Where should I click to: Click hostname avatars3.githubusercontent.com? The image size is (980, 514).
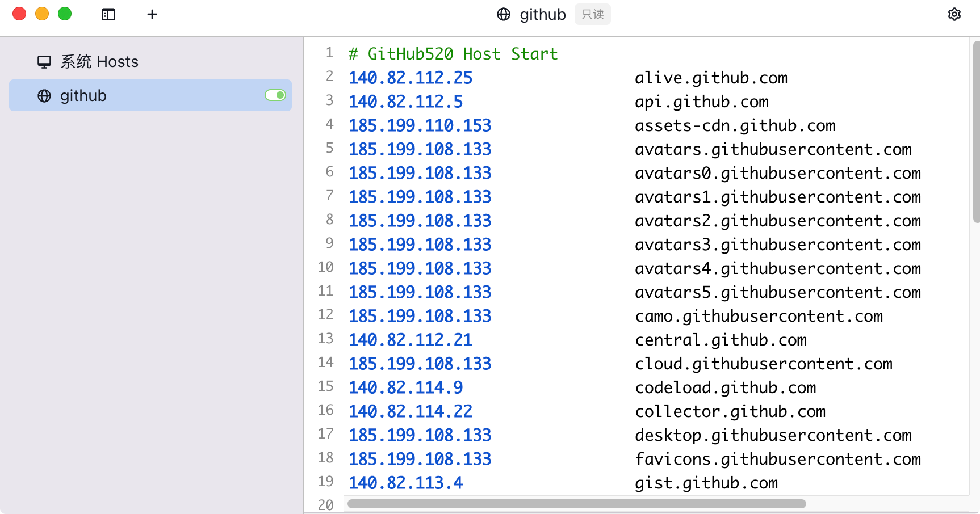(x=778, y=245)
